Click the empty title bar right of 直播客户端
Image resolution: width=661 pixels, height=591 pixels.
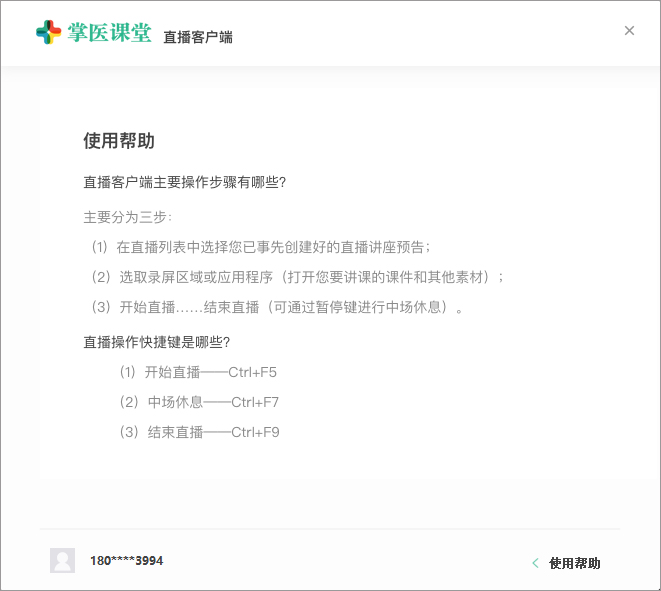[x=420, y=33]
